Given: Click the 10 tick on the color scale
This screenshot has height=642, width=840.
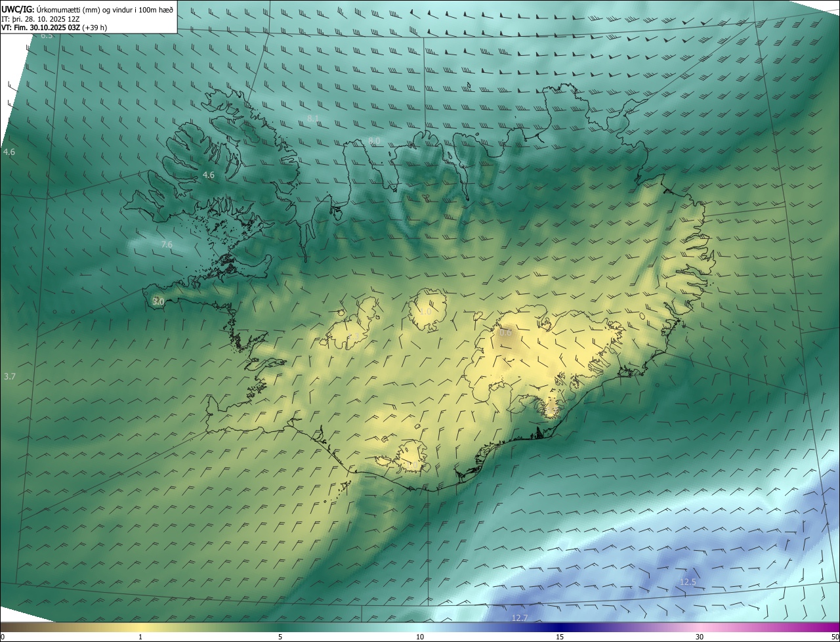Looking at the screenshot, I should (420, 637).
